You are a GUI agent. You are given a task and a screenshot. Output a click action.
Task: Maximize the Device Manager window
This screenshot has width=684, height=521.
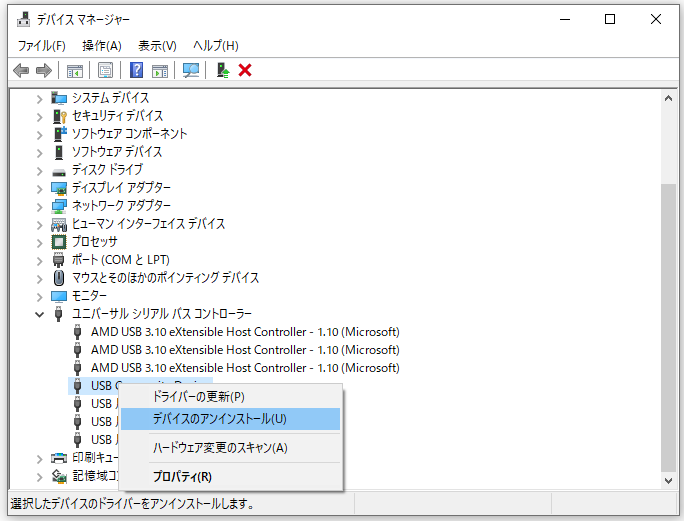click(x=610, y=19)
